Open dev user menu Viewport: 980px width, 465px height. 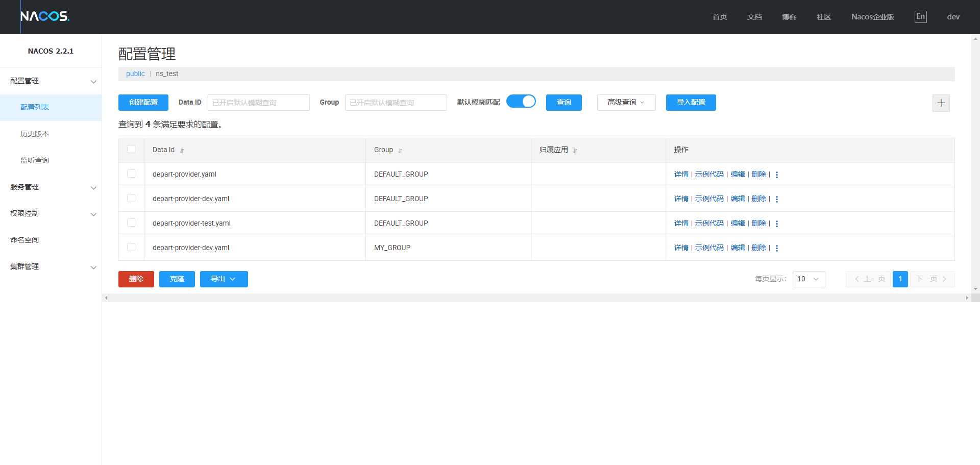953,17
